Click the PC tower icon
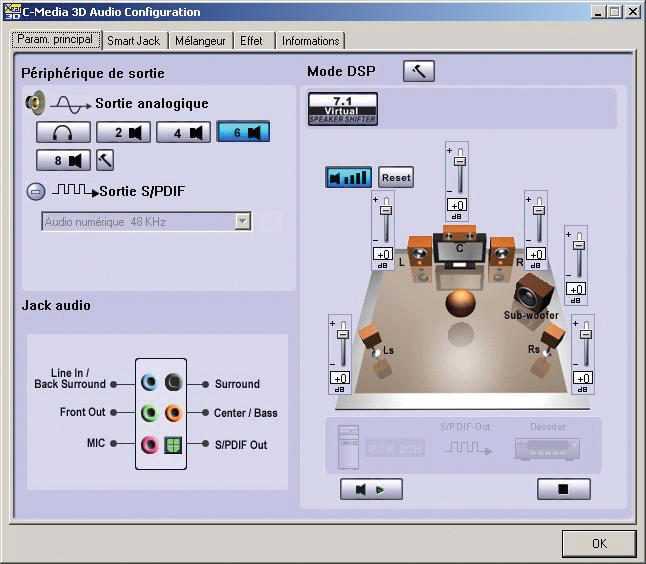The image size is (646, 564). click(x=349, y=447)
